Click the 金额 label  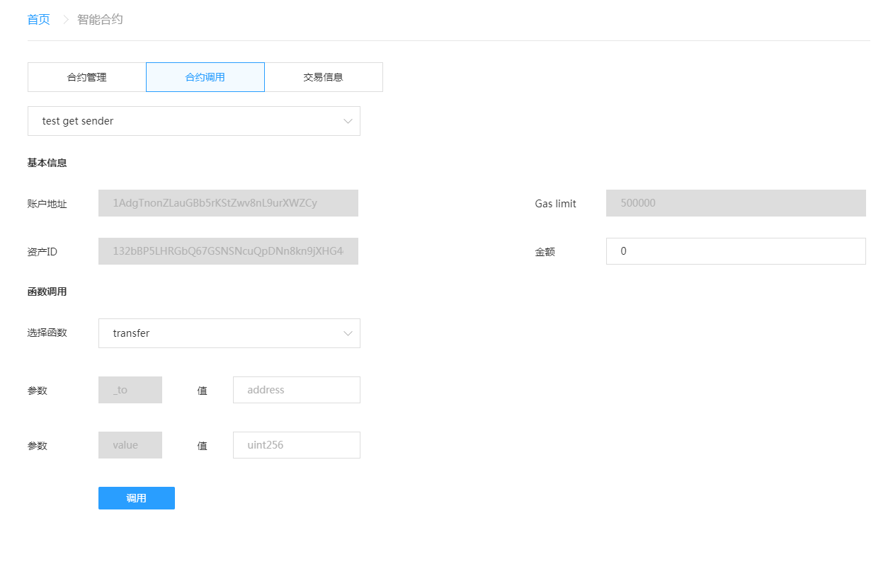point(545,252)
